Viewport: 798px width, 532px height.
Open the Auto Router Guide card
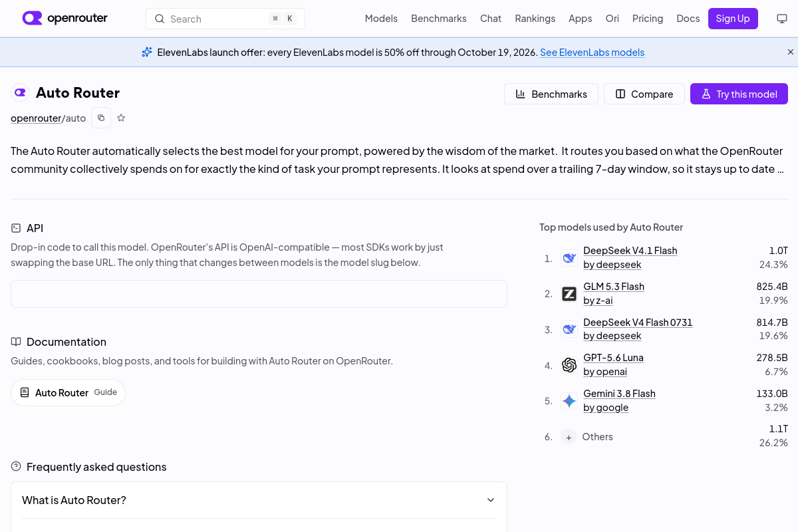click(68, 392)
